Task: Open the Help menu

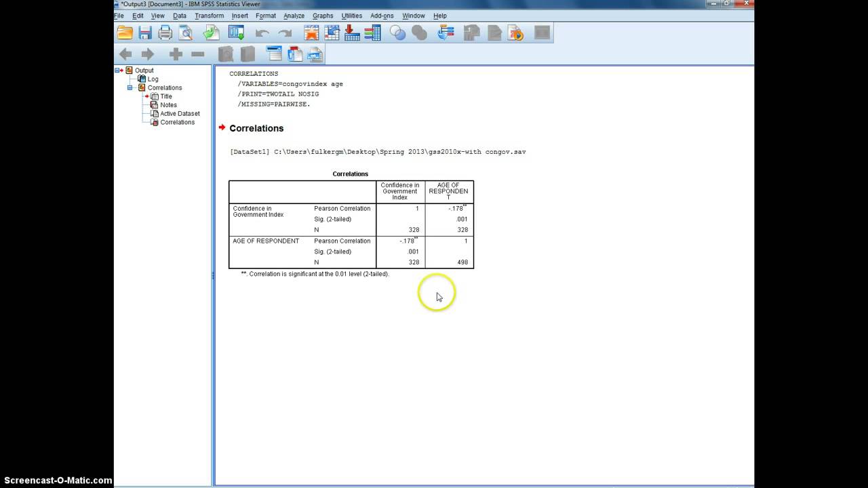Action: pos(440,16)
